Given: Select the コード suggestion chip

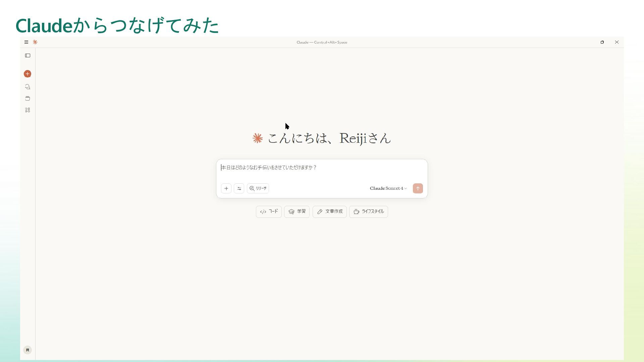Looking at the screenshot, I should (x=269, y=212).
